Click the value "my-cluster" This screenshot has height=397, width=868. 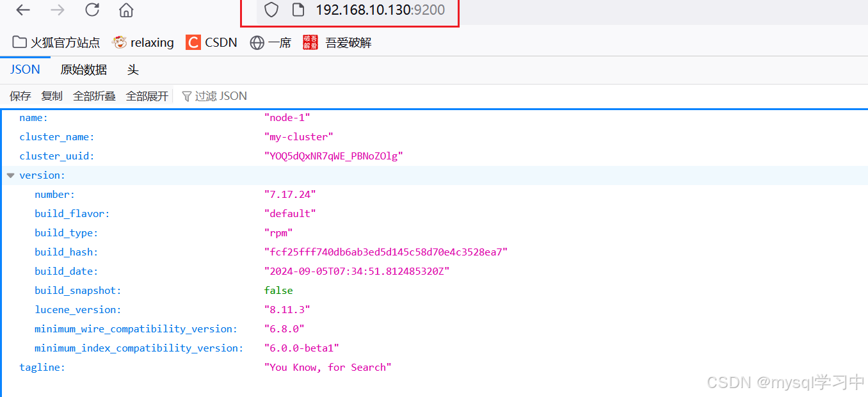(x=299, y=137)
